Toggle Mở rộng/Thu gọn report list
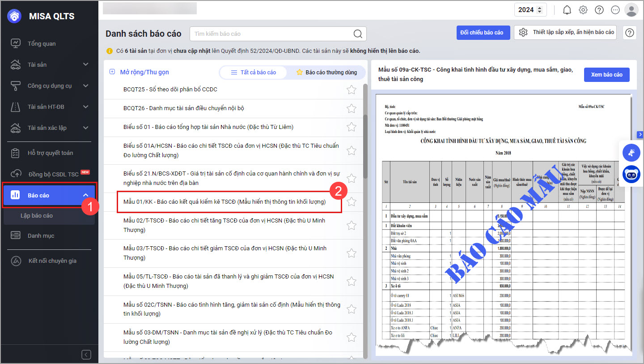The height and width of the screenshot is (364, 644). click(x=140, y=72)
